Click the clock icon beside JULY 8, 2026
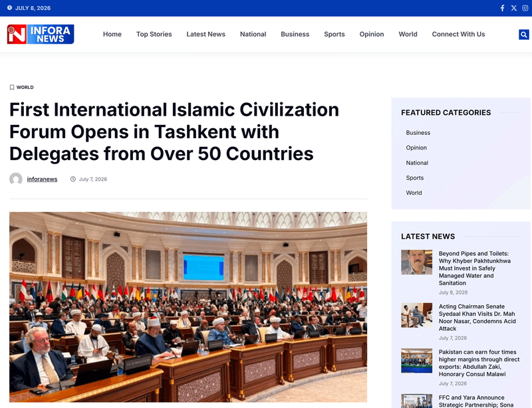 pyautogui.click(x=9, y=7)
